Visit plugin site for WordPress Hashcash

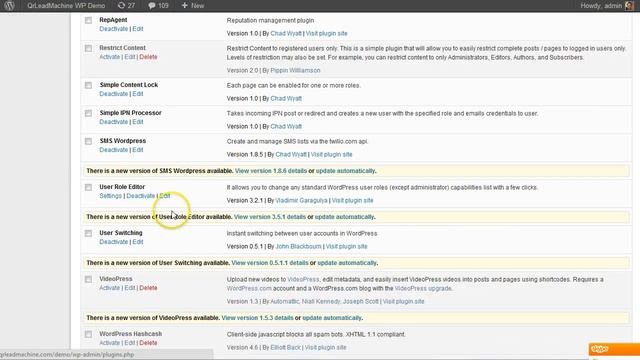[x=326, y=348]
